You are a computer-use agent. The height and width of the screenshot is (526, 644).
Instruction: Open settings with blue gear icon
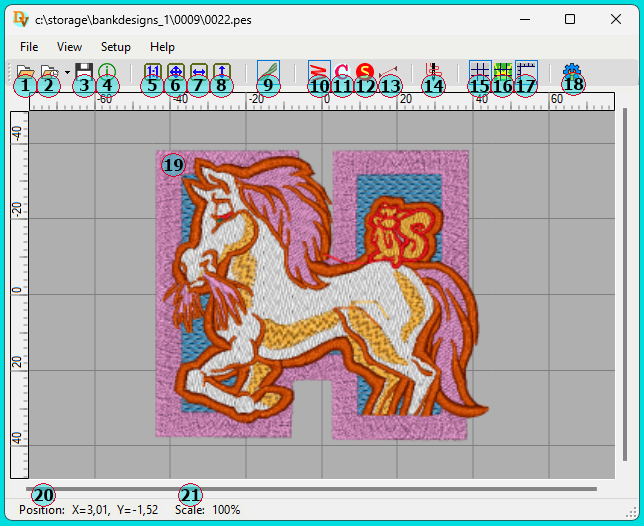click(x=572, y=72)
